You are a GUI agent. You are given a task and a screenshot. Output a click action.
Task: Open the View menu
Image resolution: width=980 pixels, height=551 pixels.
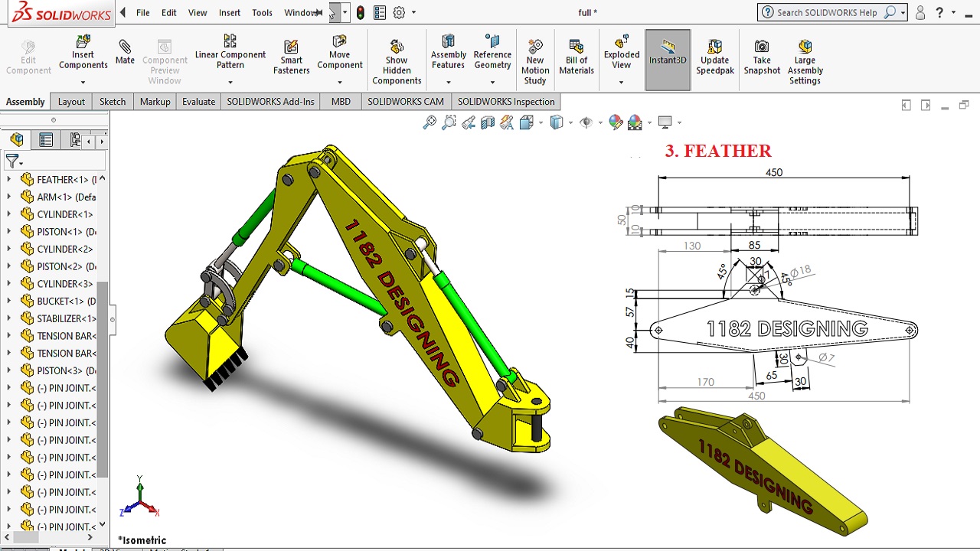pos(198,12)
